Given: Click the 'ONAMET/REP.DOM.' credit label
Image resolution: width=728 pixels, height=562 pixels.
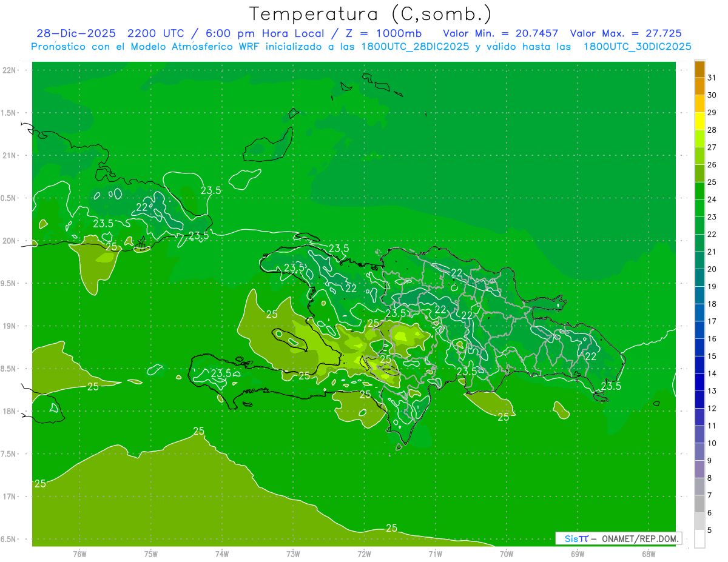Looking at the screenshot, I should [x=639, y=538].
